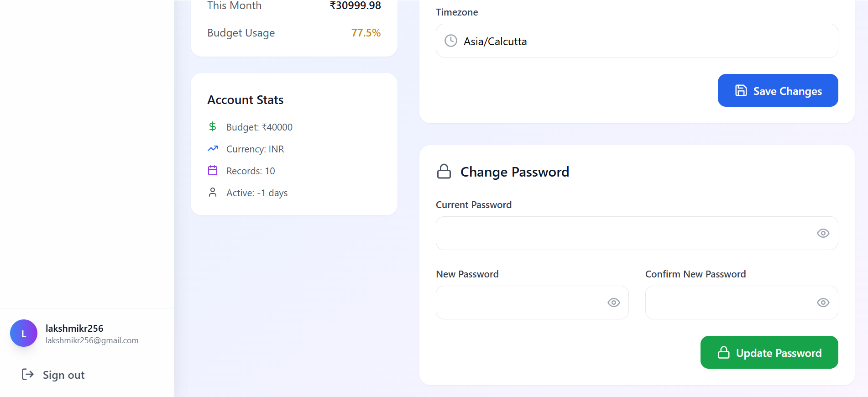Click the 77.5% Budget Usage value

pos(366,33)
